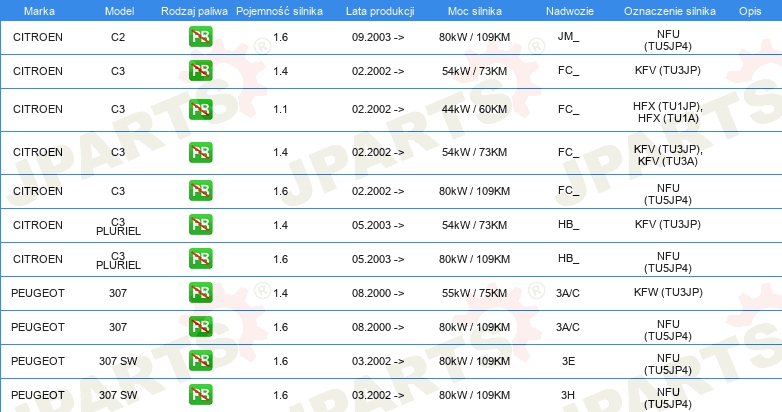
Task: Select 1.6 capacity in the Citroen C3 FC_ row
Action: [x=280, y=191]
